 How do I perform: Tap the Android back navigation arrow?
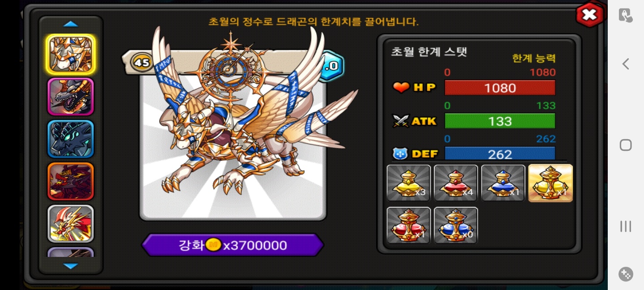[626, 64]
